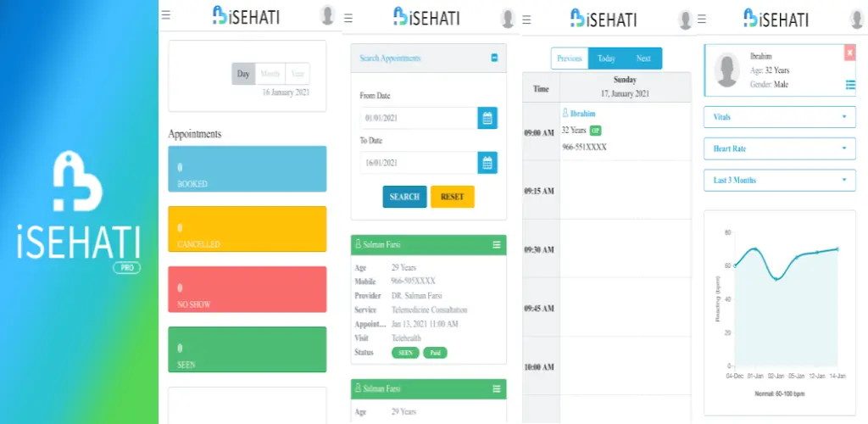This screenshot has height=424, width=868.
Task: Click the green OP badge beside 32 Years
Action: [x=595, y=131]
